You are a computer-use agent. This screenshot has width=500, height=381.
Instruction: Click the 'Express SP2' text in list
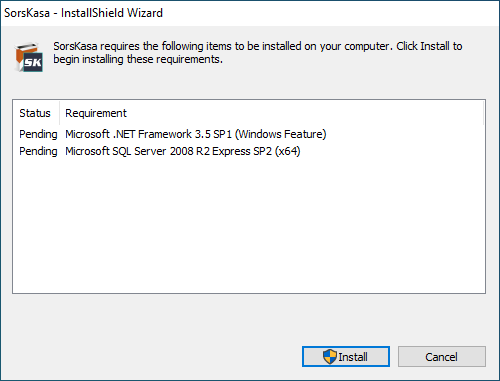coord(242,151)
